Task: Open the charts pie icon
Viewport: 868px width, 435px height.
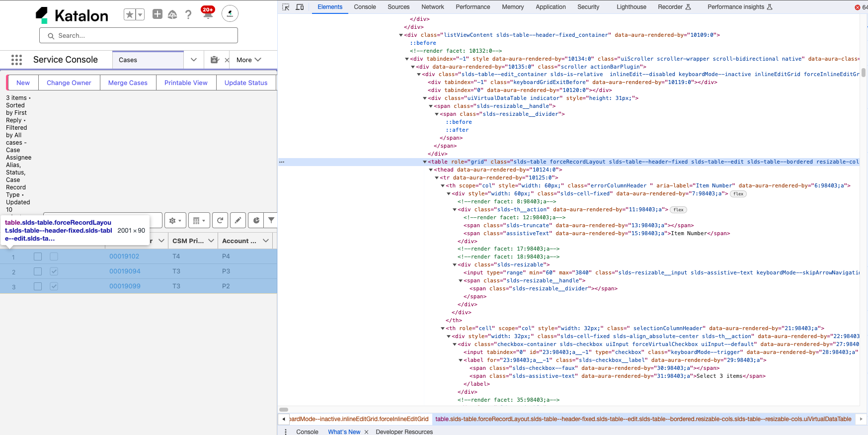Action: point(256,220)
